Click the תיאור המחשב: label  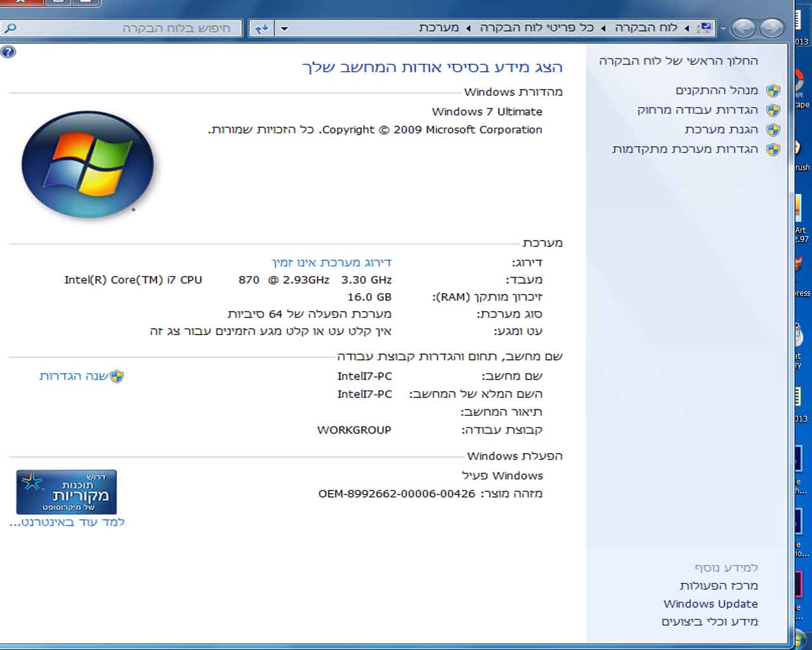501,413
